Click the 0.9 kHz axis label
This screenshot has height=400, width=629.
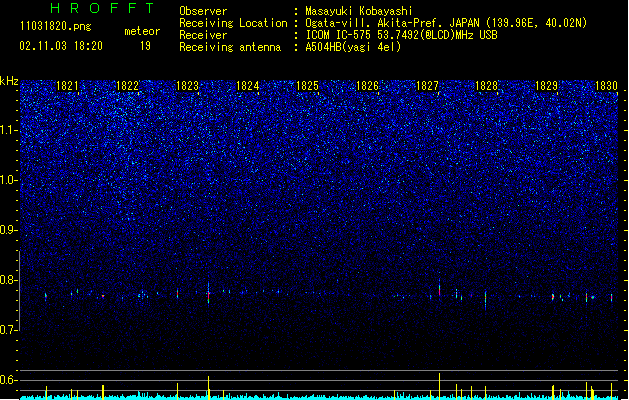coord(9,230)
